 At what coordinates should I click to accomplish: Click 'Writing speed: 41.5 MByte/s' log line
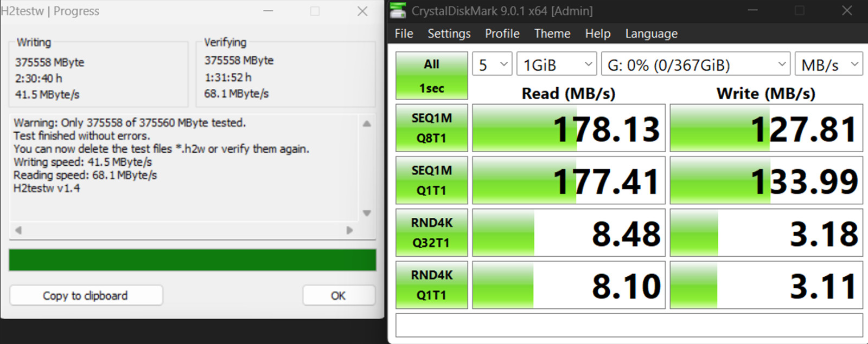point(82,162)
